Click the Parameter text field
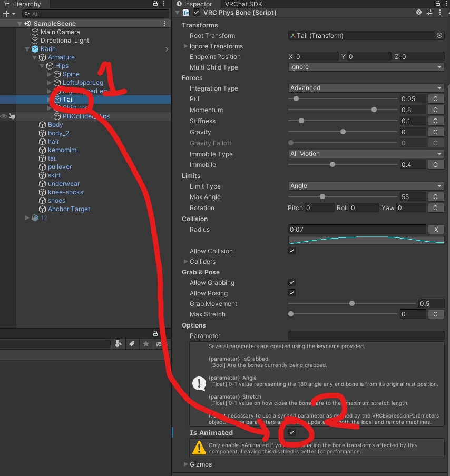The height and width of the screenshot is (476, 450). [366, 335]
